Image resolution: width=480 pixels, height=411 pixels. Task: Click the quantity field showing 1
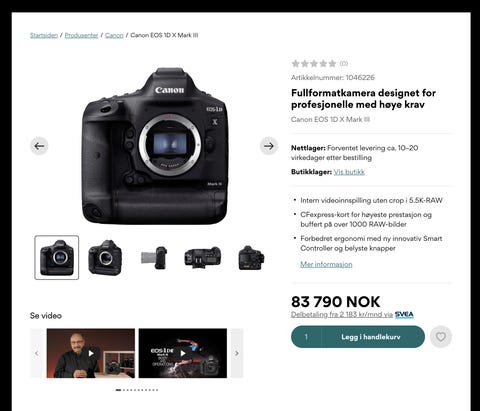[x=306, y=337]
